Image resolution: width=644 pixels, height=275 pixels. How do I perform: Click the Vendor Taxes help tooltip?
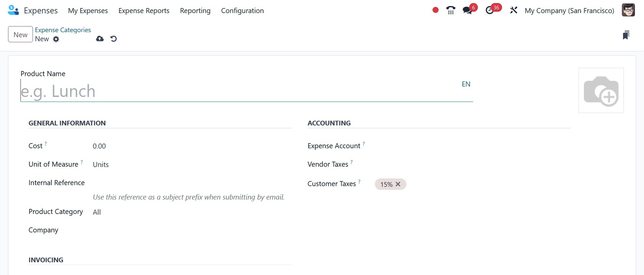click(351, 162)
